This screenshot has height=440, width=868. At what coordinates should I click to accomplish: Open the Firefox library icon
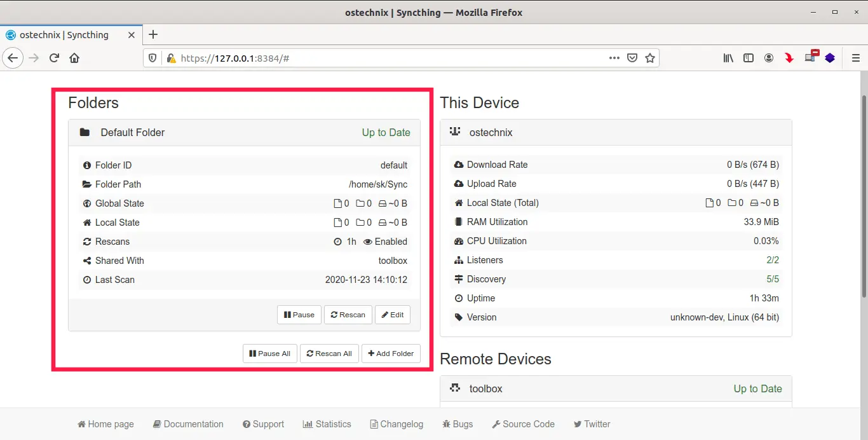point(728,58)
